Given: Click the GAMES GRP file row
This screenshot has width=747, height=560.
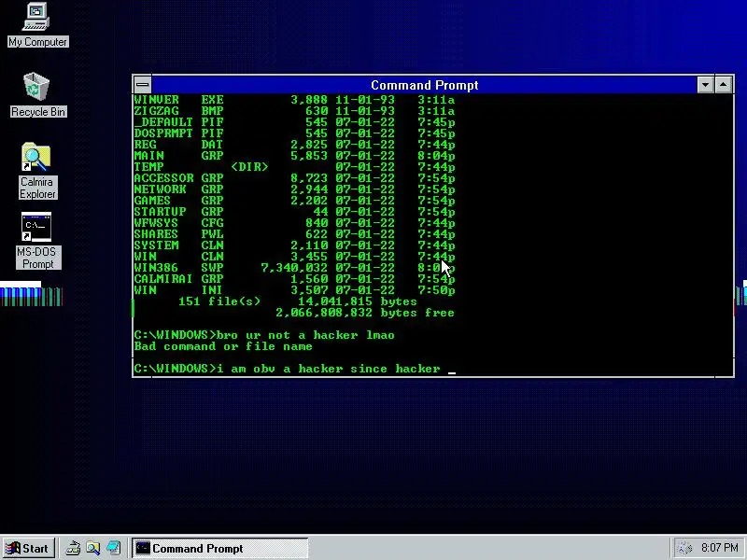Looking at the screenshot, I should coord(294,201).
